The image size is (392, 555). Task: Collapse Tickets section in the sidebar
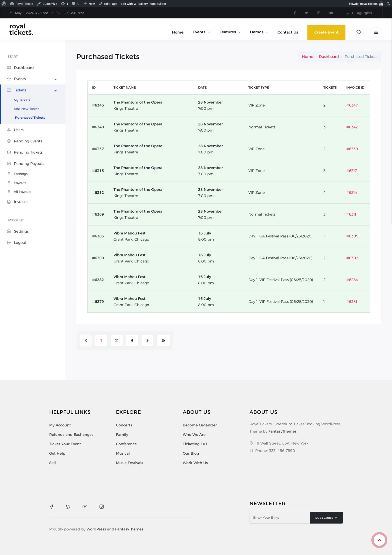pos(55,91)
